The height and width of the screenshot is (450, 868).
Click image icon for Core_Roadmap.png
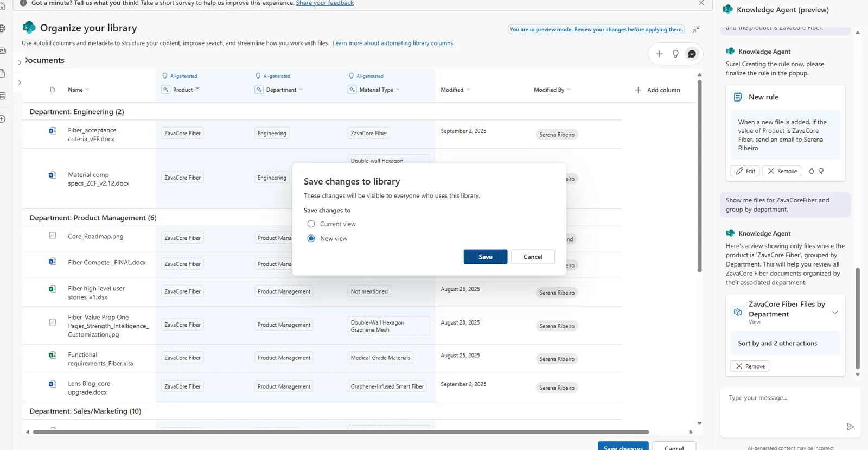(53, 236)
